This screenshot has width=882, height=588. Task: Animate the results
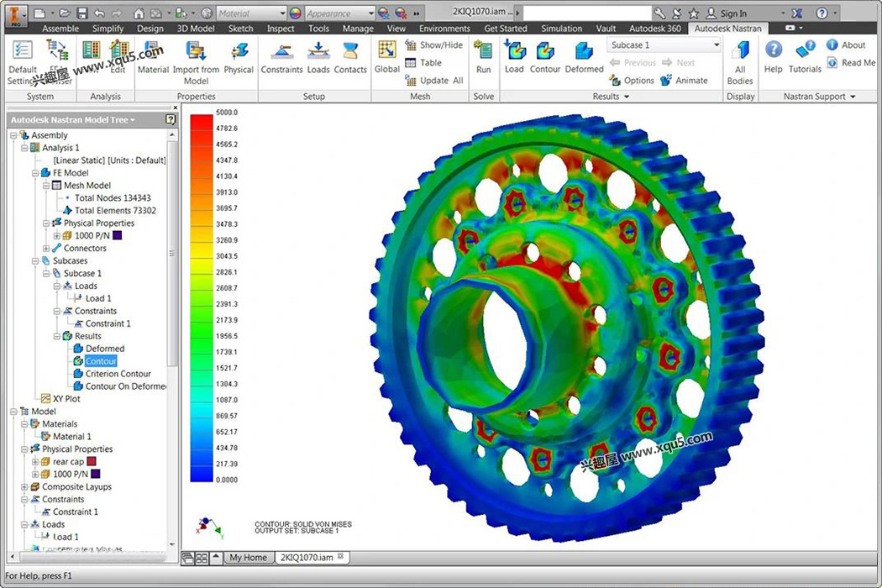684,81
